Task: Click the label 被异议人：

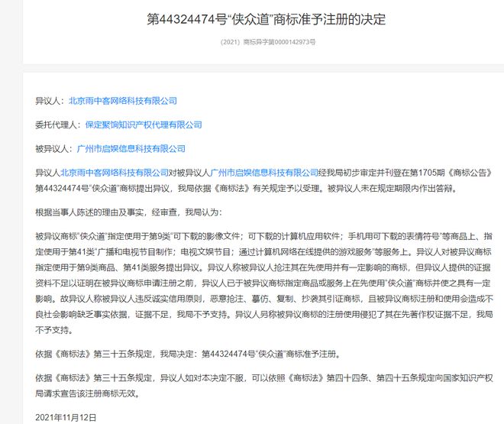Action: click(x=56, y=149)
